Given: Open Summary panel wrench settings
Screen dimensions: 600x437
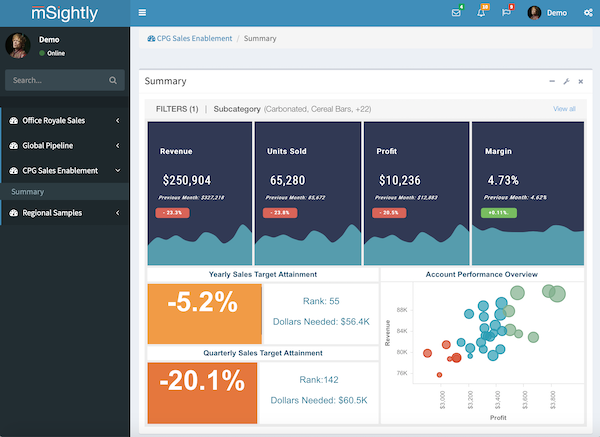Looking at the screenshot, I should [566, 81].
